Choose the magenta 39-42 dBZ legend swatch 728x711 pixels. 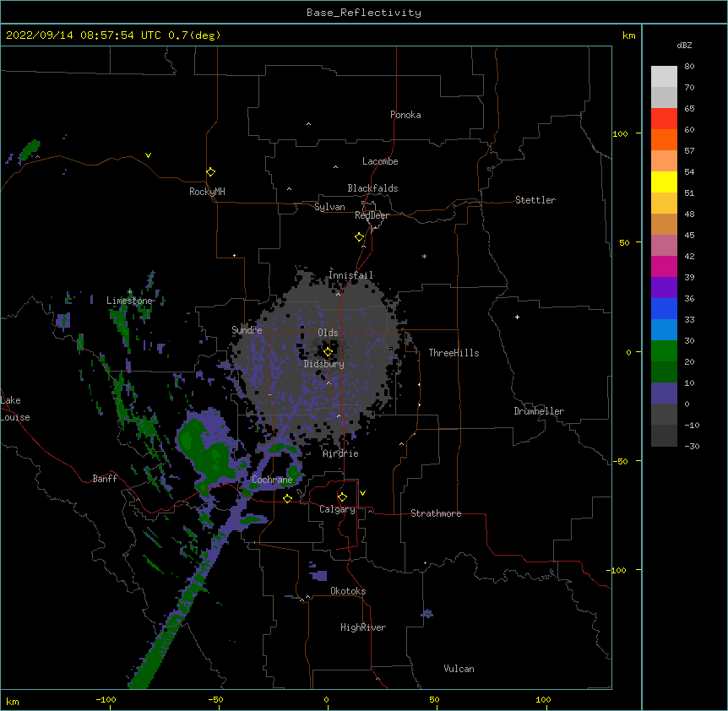[664, 266]
